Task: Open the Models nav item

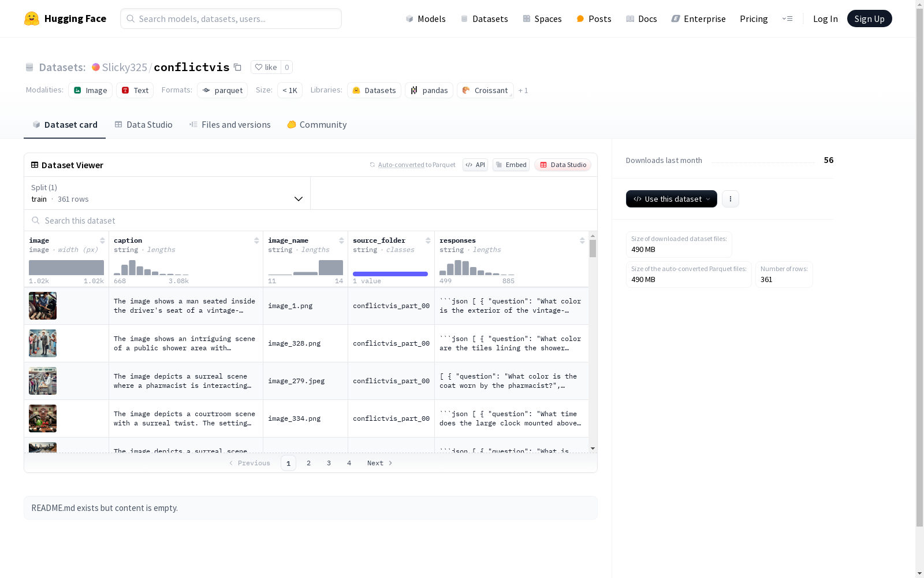Action: (426, 18)
